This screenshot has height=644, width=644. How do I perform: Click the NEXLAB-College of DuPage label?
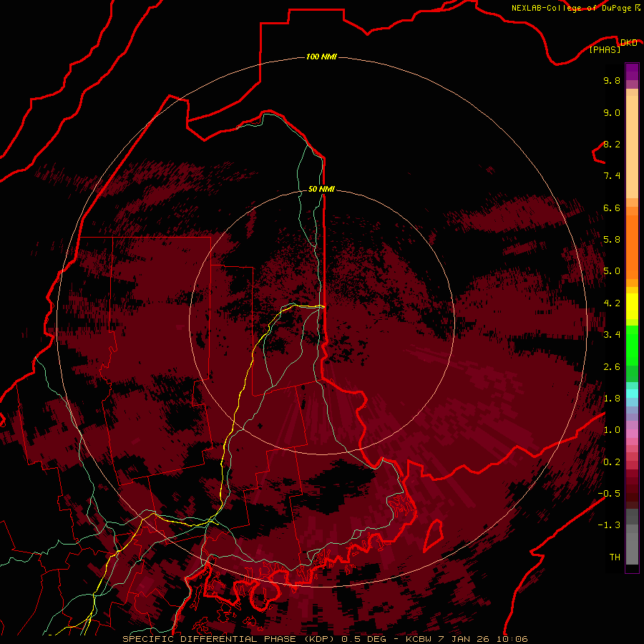pyautogui.click(x=571, y=8)
